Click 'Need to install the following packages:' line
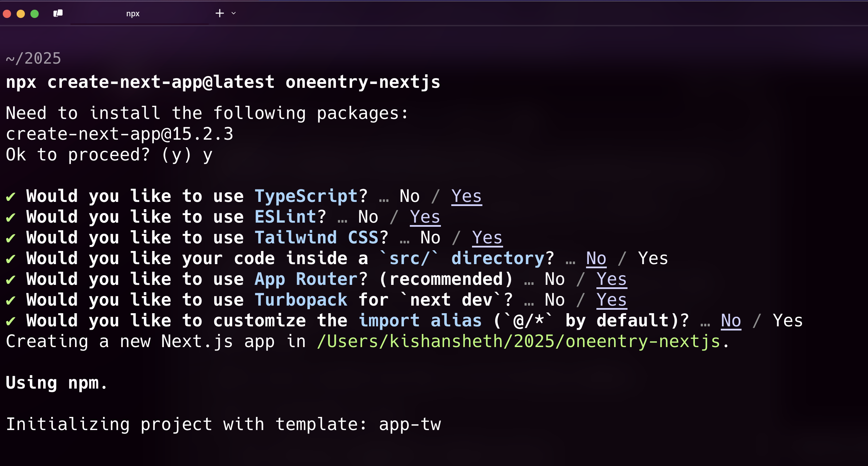 pyautogui.click(x=207, y=113)
